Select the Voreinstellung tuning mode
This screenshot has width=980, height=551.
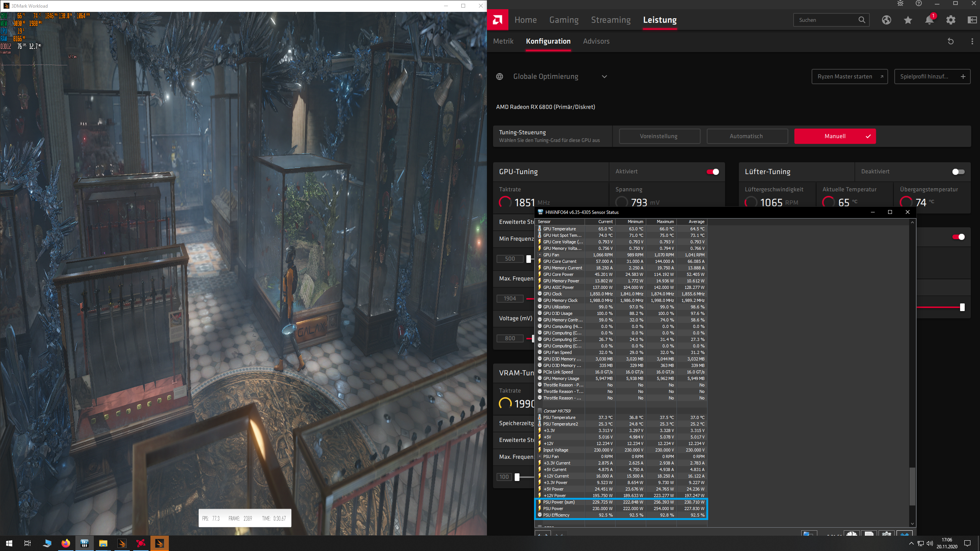[x=659, y=136]
